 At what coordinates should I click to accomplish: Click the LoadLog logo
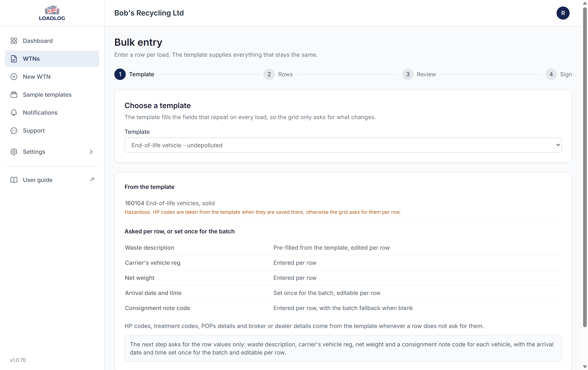[x=52, y=13]
